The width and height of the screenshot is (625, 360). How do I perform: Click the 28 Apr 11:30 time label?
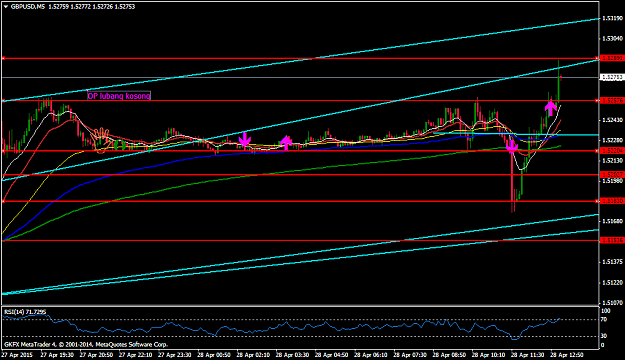coord(527,354)
